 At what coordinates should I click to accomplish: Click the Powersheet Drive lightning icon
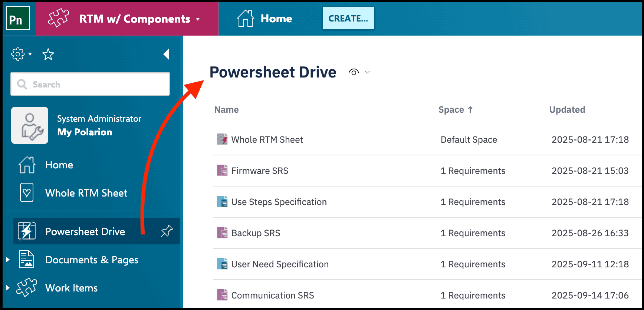(27, 231)
